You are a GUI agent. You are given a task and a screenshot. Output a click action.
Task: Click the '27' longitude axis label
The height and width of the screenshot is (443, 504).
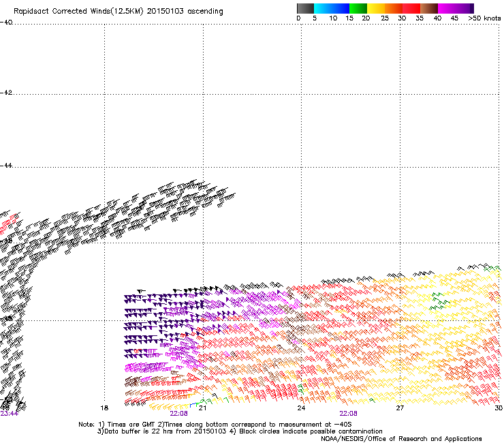[x=400, y=408]
